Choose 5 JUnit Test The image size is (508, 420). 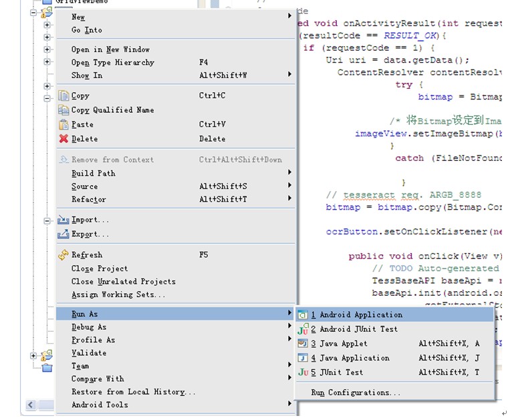395,372
